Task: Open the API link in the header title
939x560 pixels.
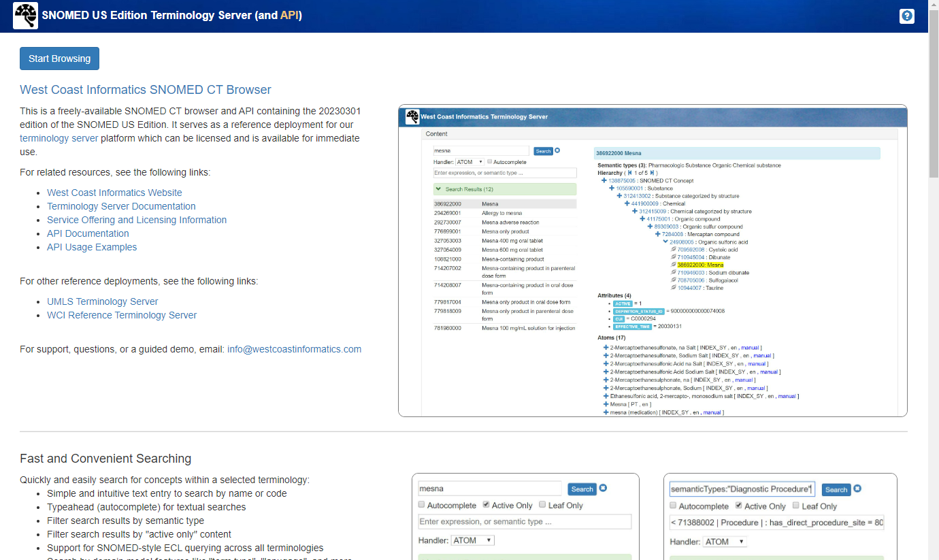Action: point(289,15)
